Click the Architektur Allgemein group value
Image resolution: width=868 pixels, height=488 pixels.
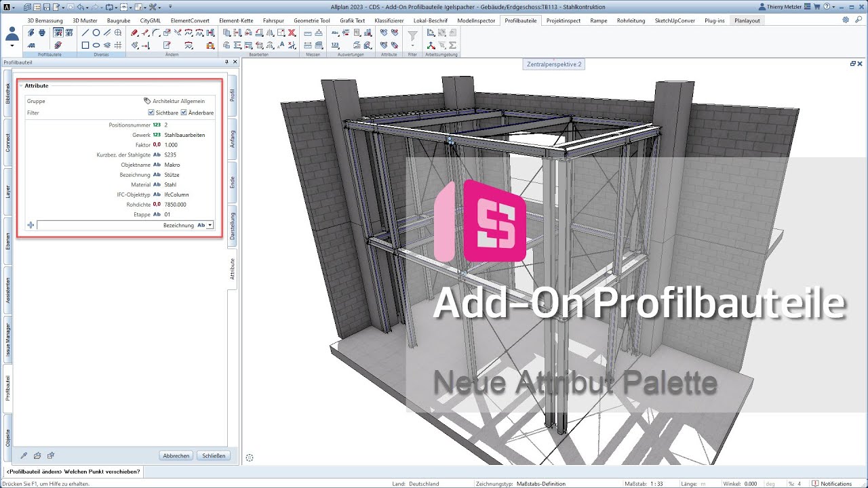(178, 101)
